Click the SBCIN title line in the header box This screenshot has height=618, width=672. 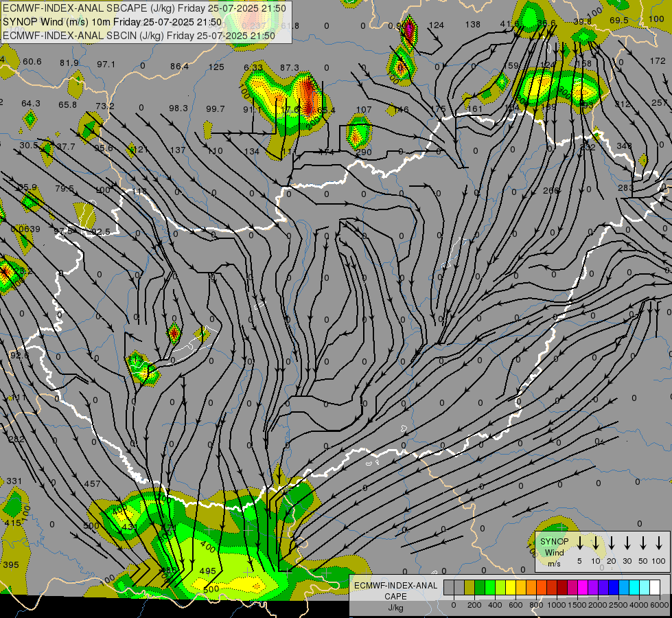(139, 36)
